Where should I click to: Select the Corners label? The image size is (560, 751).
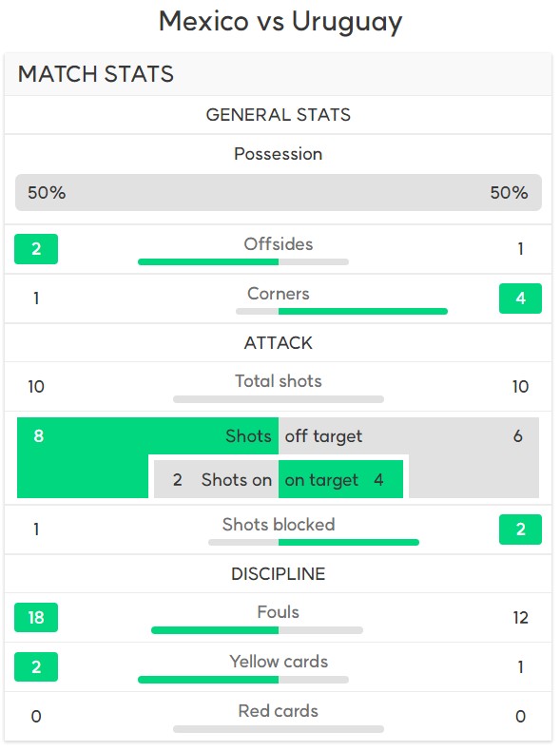279,294
